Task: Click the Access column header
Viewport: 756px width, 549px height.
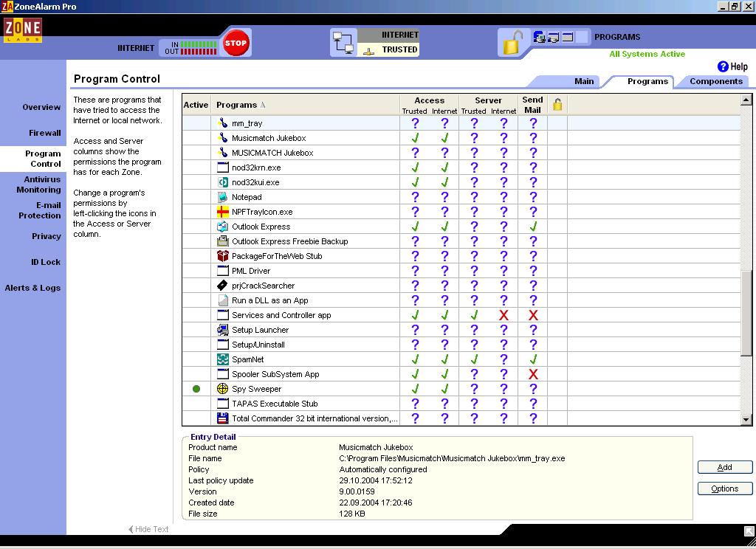Action: (429, 100)
